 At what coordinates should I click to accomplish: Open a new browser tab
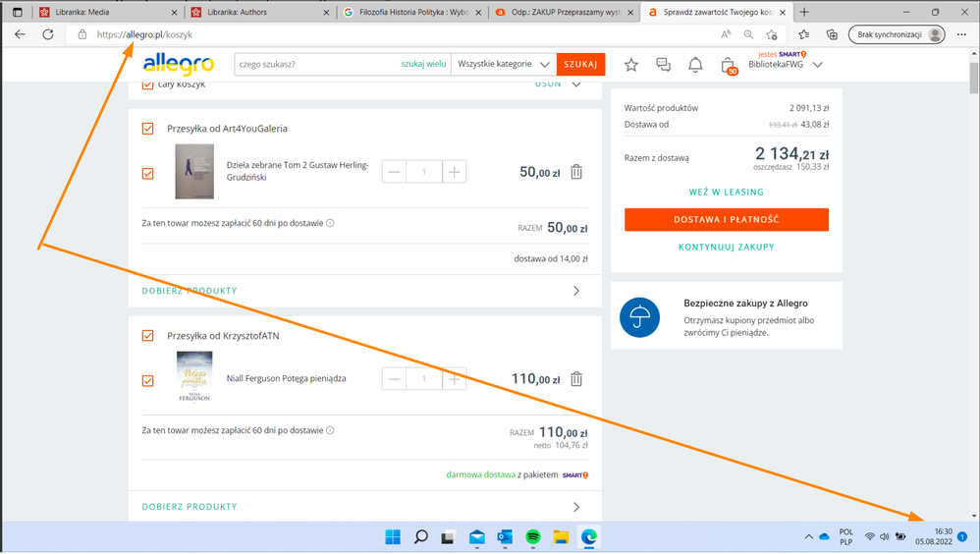click(x=804, y=12)
